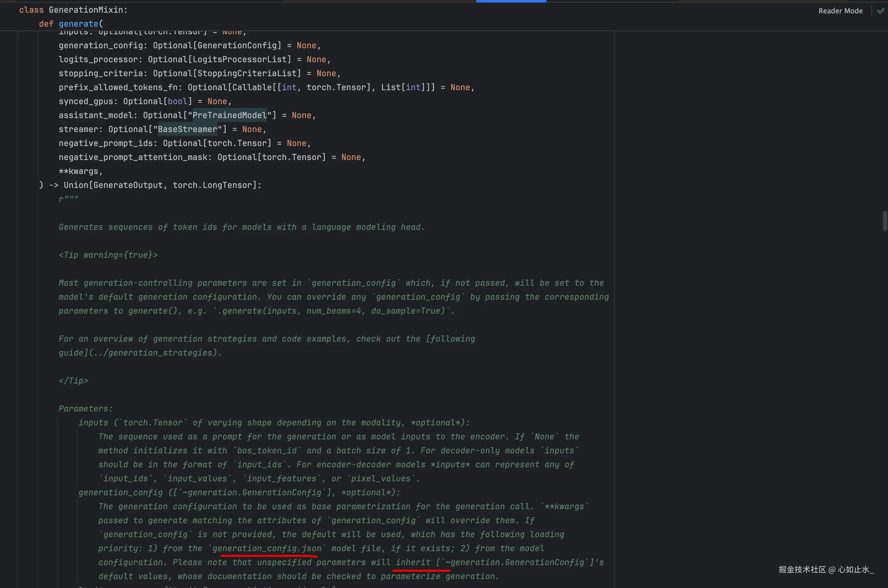Click the GenerationConfig type hint
The height and width of the screenshot is (588, 888).
click(x=237, y=45)
